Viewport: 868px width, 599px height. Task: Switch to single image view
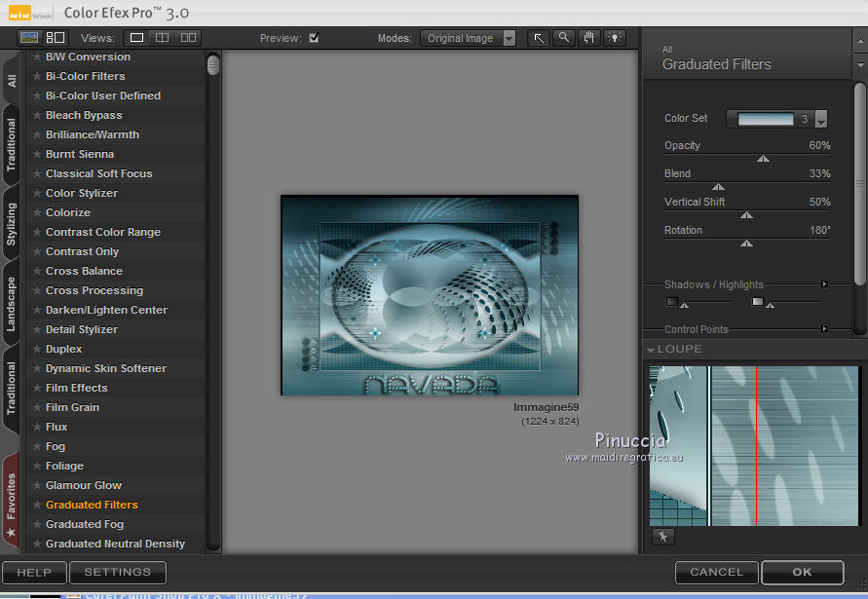click(136, 38)
